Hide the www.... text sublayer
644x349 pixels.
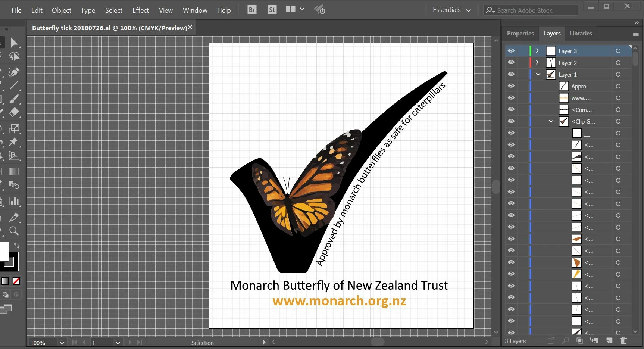[x=511, y=98]
